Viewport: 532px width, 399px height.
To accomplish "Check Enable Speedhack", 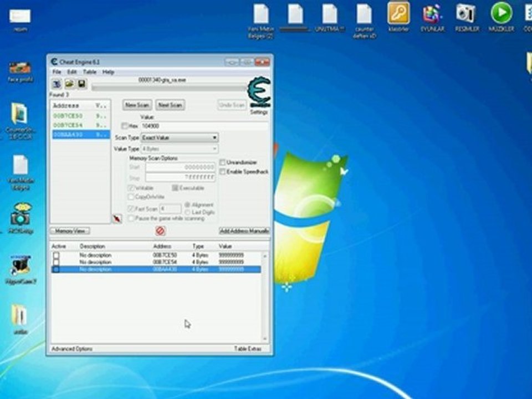I will 223,172.
